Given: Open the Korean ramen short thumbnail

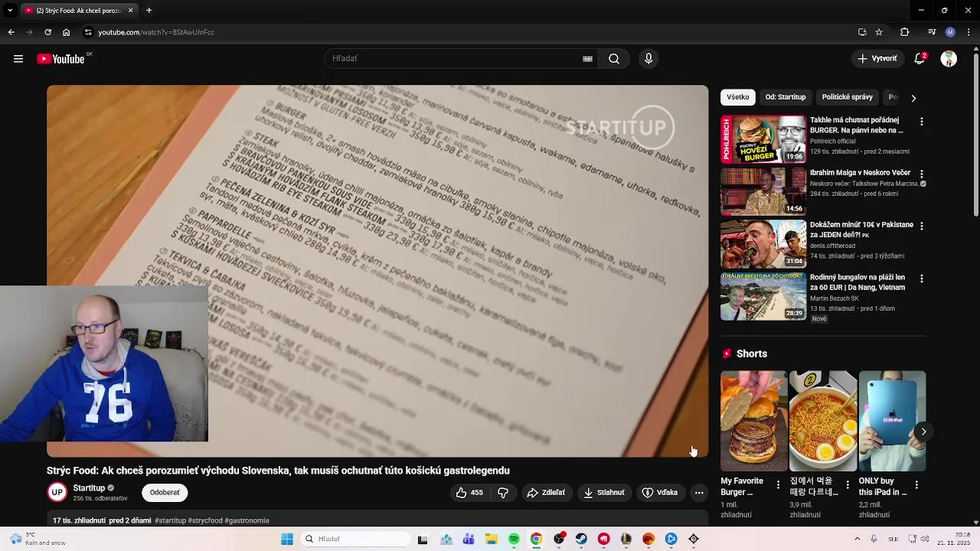Looking at the screenshot, I should [823, 421].
